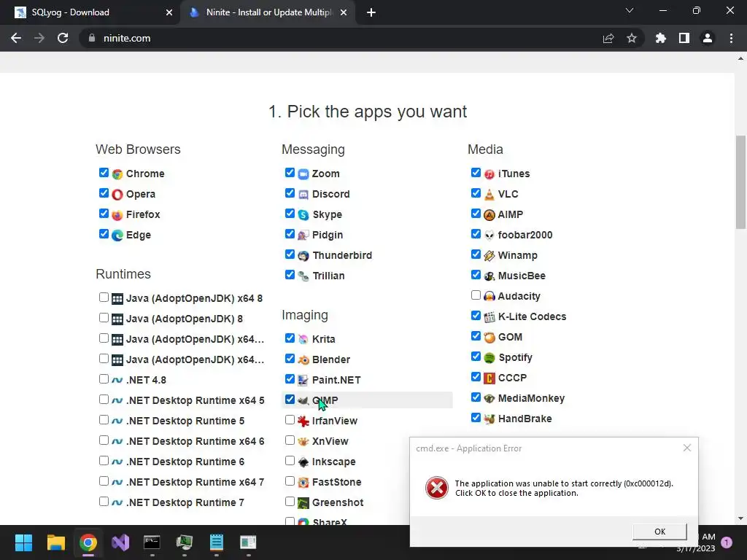Click the Winamp app icon
This screenshot has height=560, width=747.
[x=489, y=256]
